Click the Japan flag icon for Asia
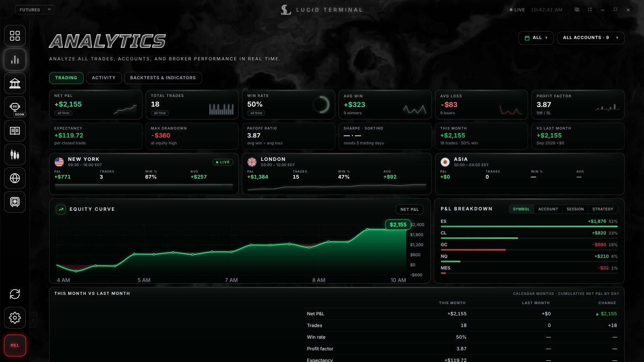 tap(445, 162)
